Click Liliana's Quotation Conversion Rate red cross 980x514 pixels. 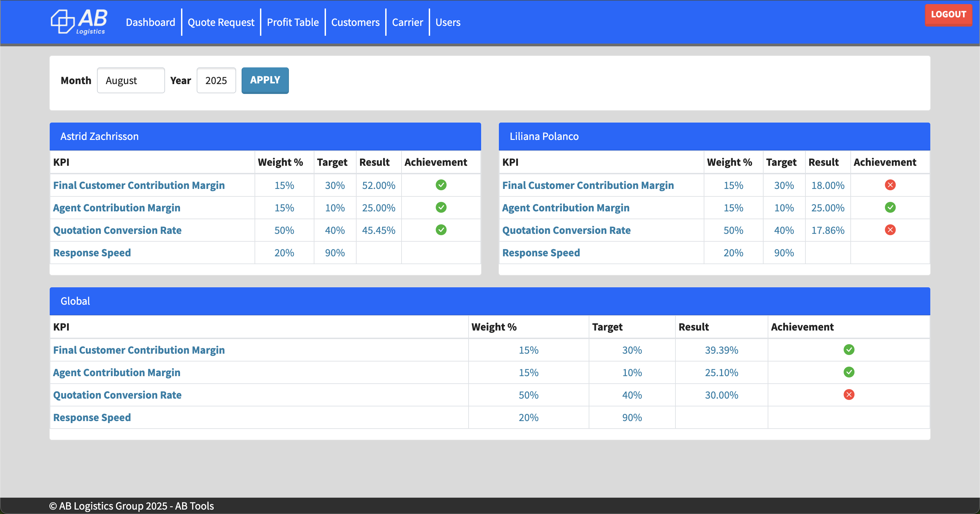890,230
